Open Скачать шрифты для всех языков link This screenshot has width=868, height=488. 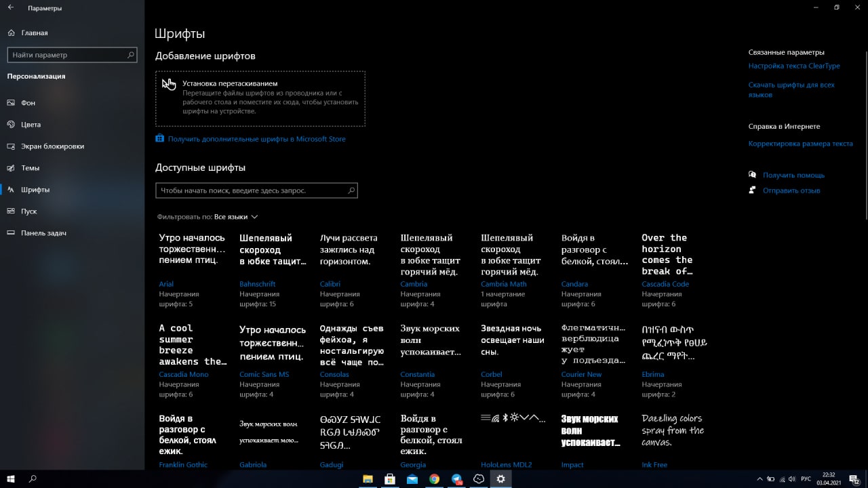[x=791, y=90]
